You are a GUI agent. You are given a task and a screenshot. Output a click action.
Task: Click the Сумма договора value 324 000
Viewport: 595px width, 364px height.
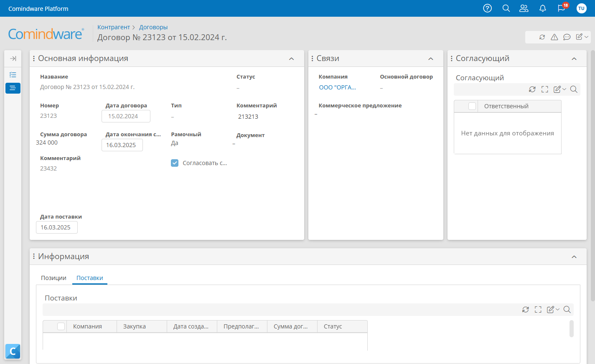pyautogui.click(x=47, y=143)
